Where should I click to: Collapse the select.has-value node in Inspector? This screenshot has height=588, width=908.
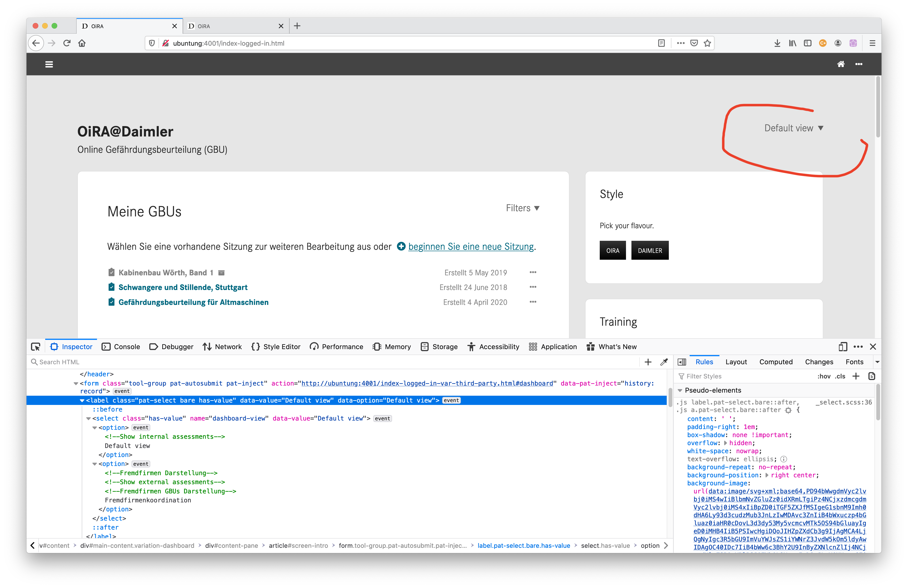(x=89, y=418)
